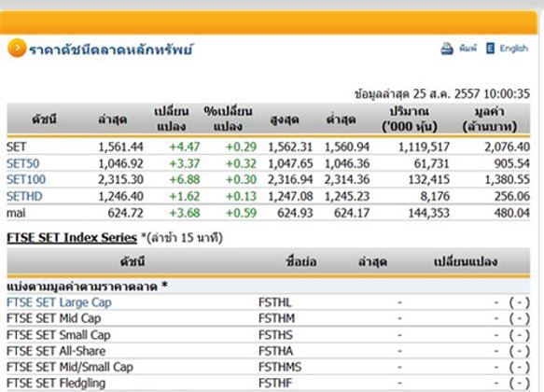This screenshot has width=544, height=392.
Task: Click the printer icon
Action: pyautogui.click(x=447, y=49)
